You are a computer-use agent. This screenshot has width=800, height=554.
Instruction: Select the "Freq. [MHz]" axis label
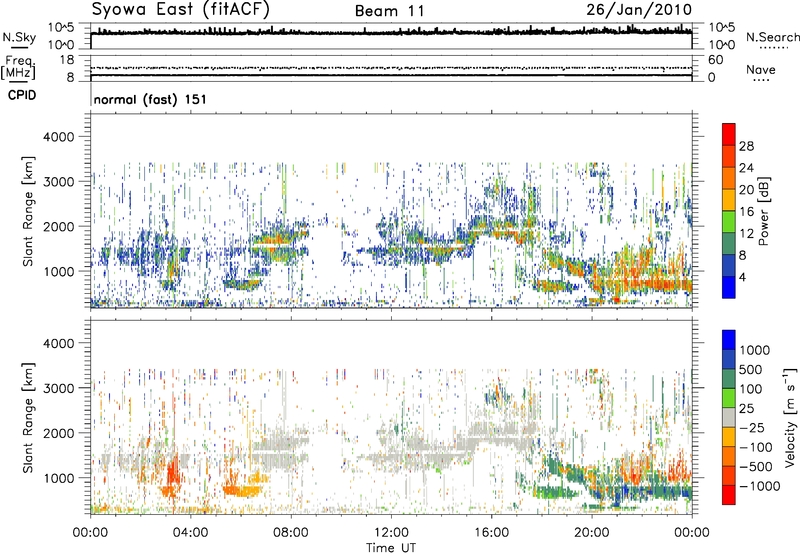pos(18,68)
